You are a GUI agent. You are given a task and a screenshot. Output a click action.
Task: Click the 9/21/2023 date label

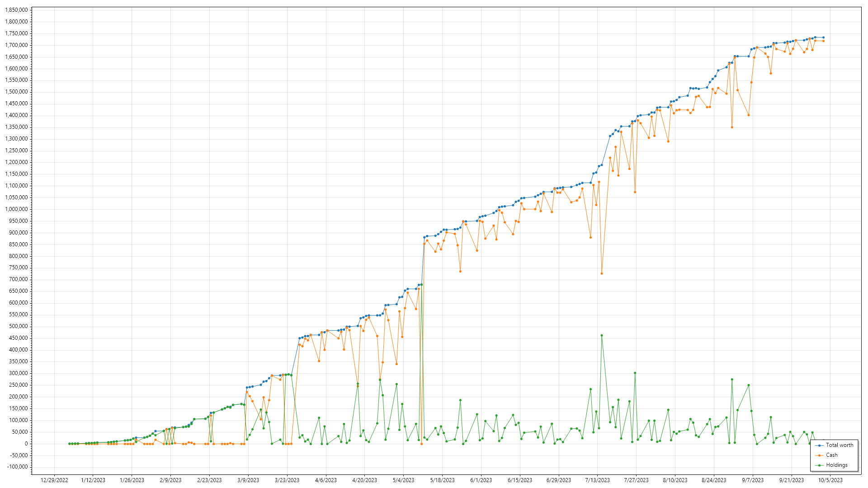792,480
